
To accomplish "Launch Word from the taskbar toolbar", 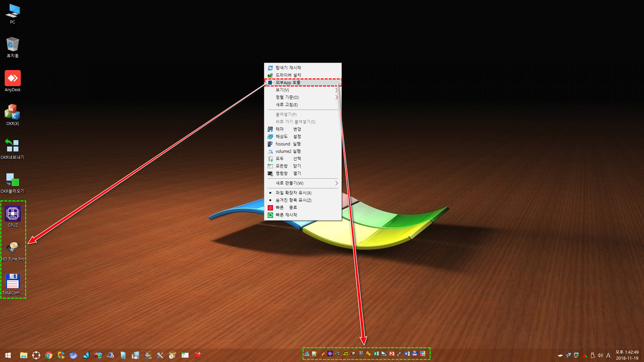I will [x=407, y=354].
